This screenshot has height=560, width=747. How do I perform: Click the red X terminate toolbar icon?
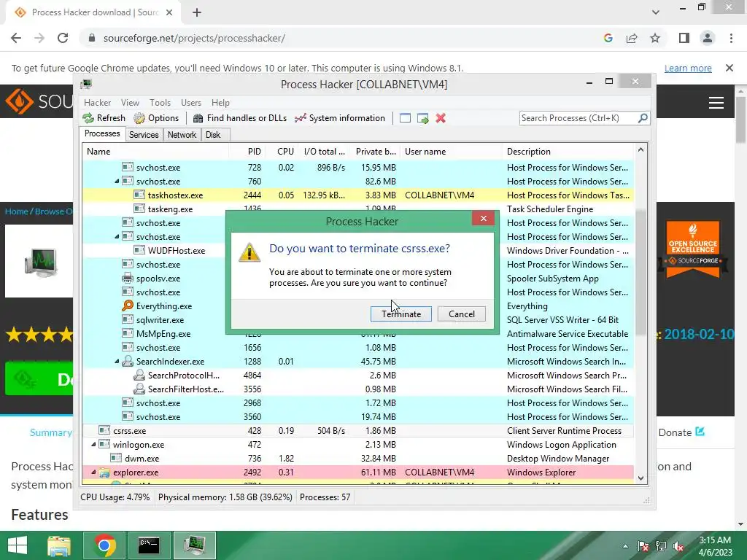click(441, 118)
